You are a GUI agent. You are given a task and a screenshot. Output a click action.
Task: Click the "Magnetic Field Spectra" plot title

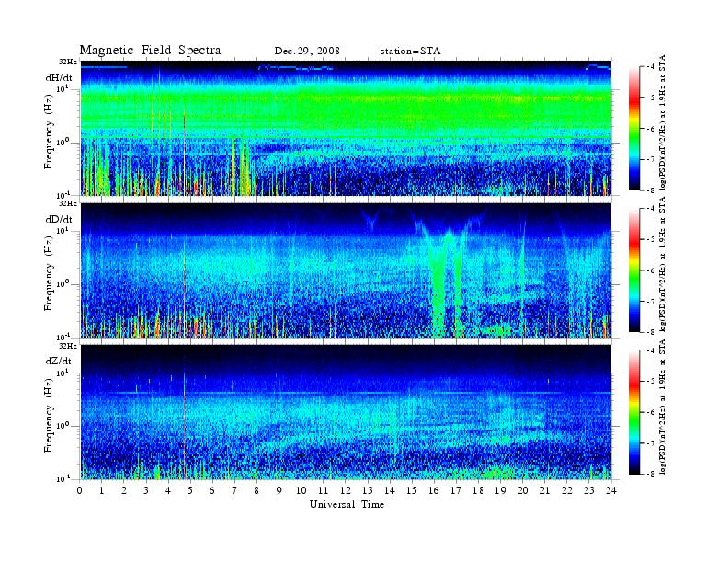click(x=150, y=51)
